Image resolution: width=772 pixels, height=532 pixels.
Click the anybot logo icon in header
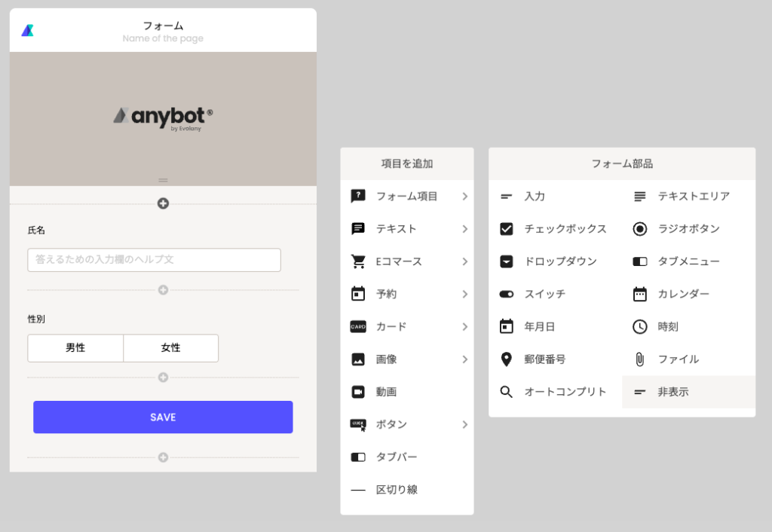(x=27, y=31)
